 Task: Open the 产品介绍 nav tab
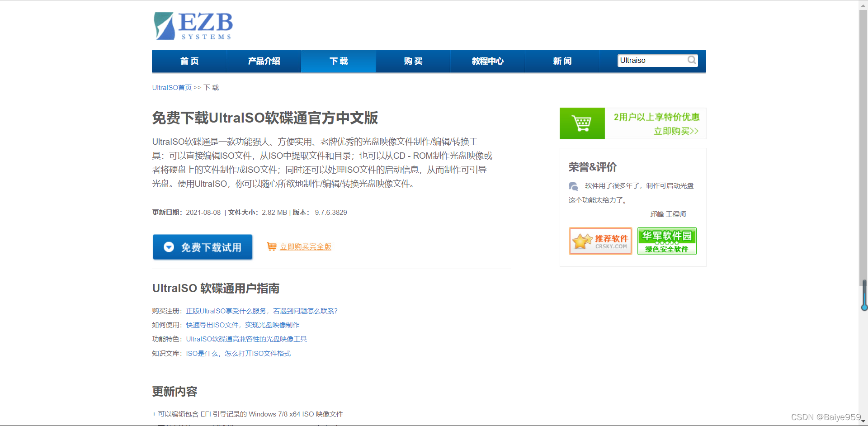click(x=264, y=61)
